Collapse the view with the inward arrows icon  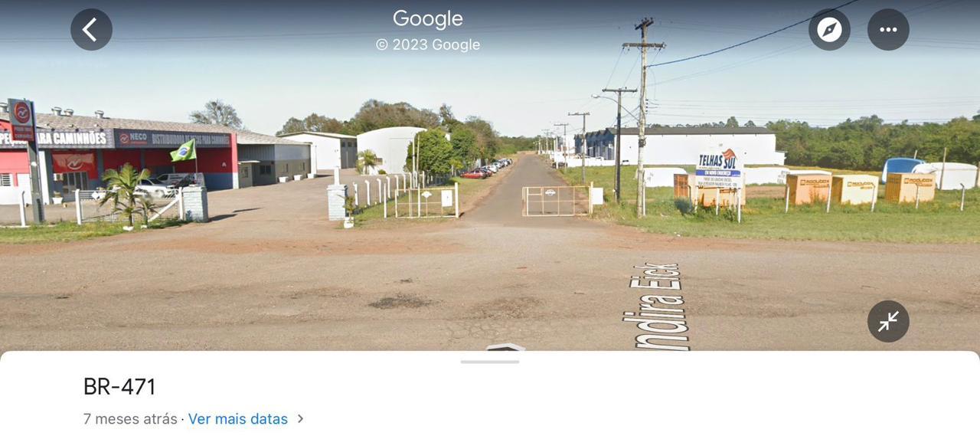pyautogui.click(x=888, y=322)
